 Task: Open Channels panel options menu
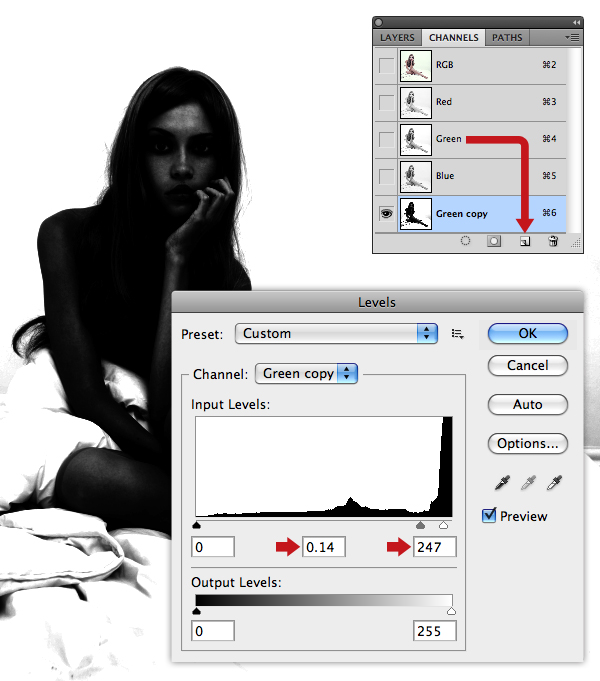pos(572,38)
